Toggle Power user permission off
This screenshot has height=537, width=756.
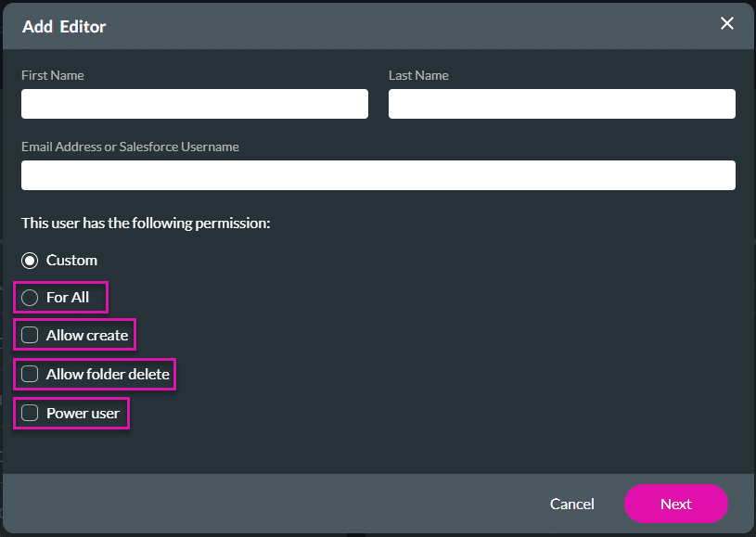pos(29,413)
